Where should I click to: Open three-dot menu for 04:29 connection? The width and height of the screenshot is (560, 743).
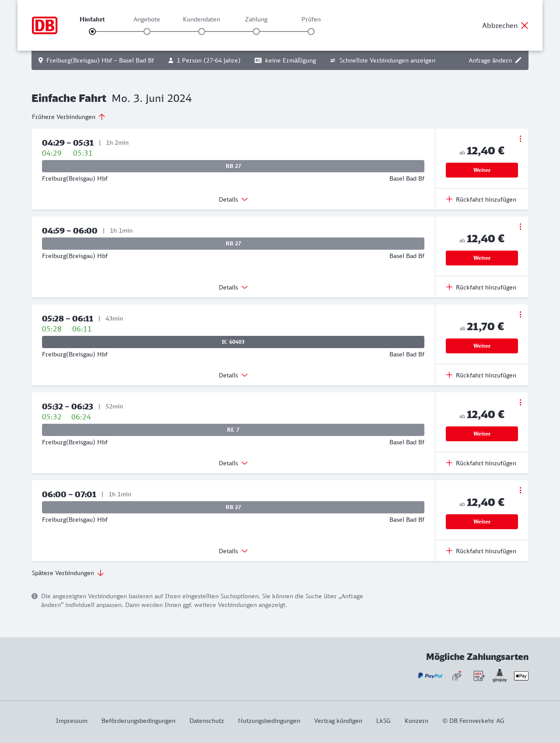tap(520, 139)
